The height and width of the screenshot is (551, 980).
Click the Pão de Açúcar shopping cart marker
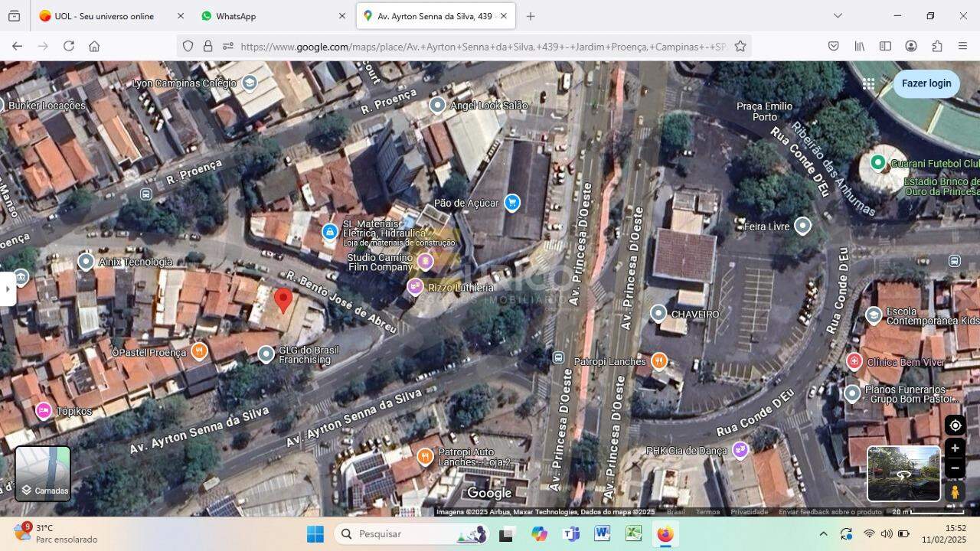512,203
